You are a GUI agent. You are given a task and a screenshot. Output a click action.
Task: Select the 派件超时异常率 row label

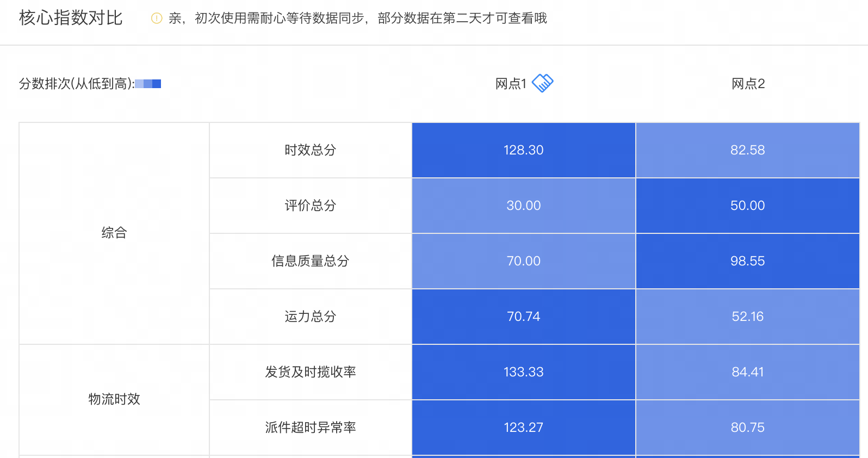pos(311,428)
